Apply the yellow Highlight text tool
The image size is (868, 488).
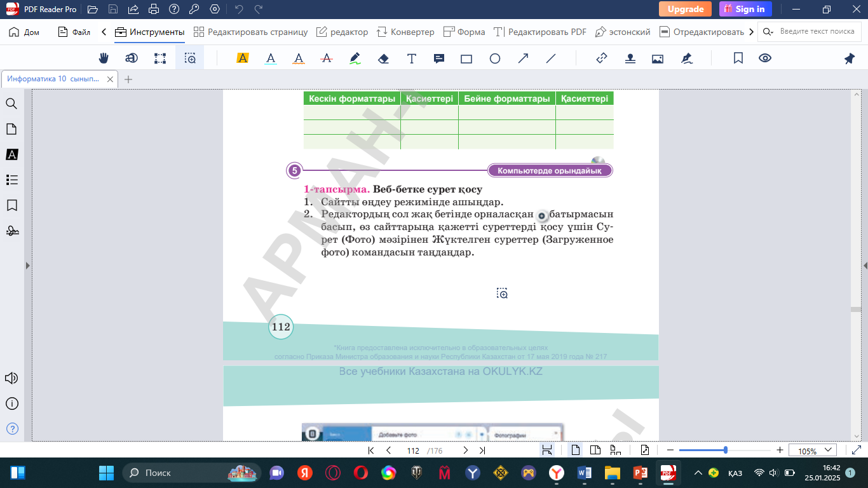[242, 58]
